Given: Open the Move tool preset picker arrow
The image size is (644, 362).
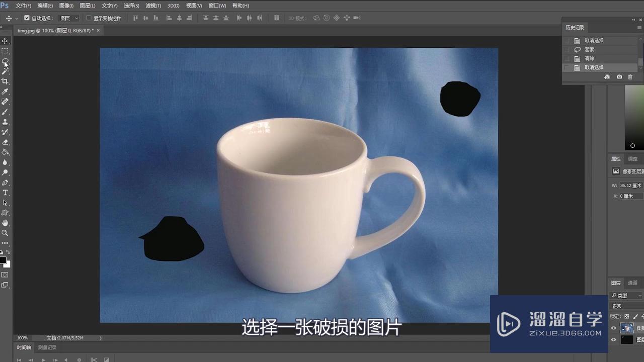Looking at the screenshot, I should pyautogui.click(x=17, y=18).
